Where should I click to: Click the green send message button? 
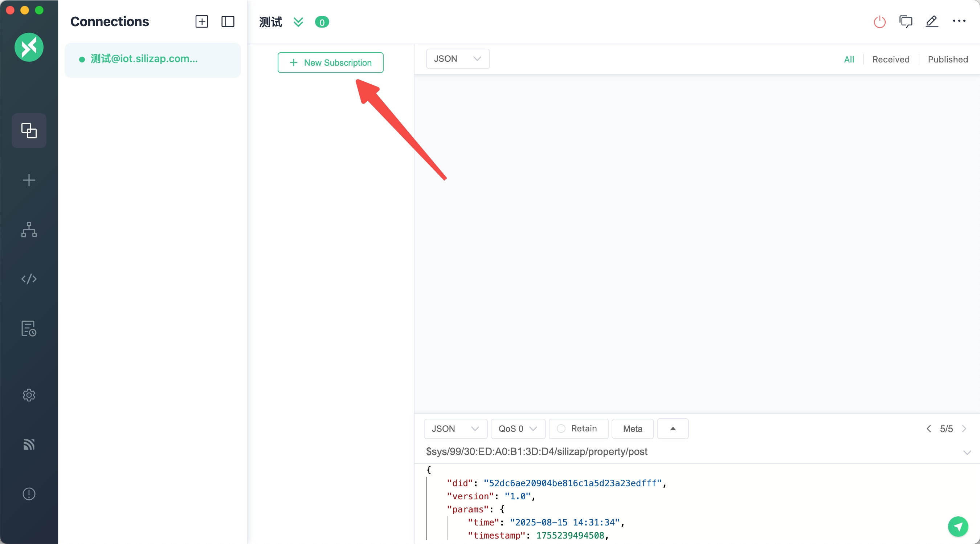click(957, 526)
